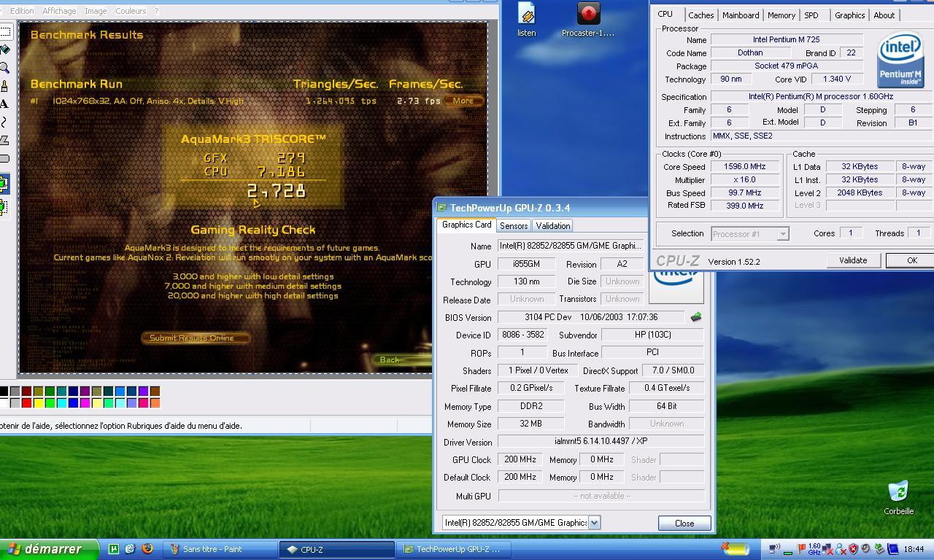Click the OK button in CPU-Z

click(x=911, y=260)
